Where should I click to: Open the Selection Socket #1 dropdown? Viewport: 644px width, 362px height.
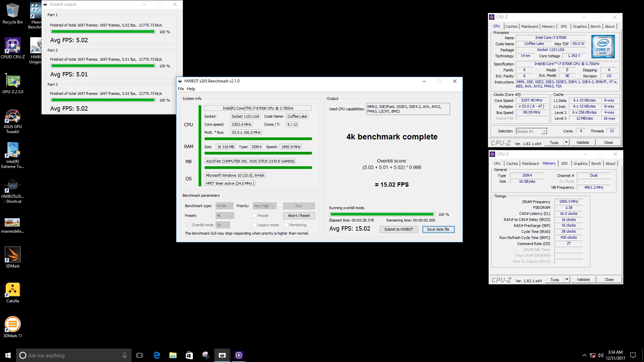pyautogui.click(x=531, y=131)
